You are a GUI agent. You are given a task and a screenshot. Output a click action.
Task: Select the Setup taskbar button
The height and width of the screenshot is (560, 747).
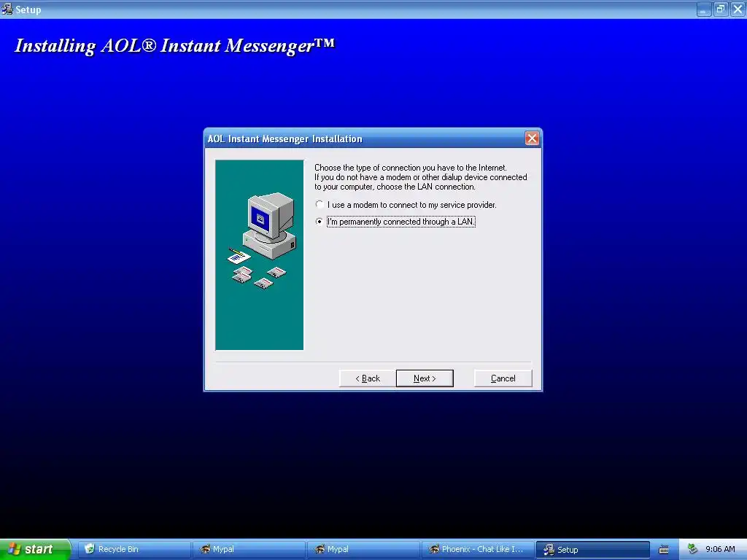pos(592,550)
